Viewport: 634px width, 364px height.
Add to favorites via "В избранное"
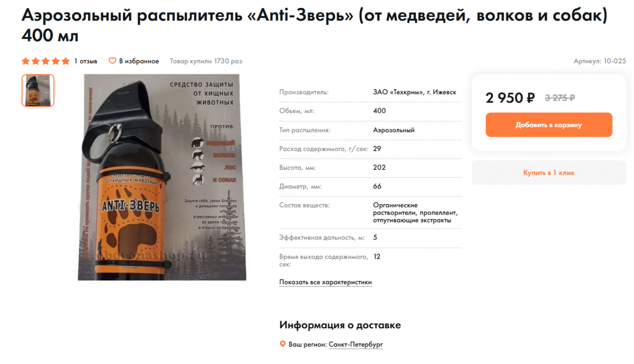[139, 61]
